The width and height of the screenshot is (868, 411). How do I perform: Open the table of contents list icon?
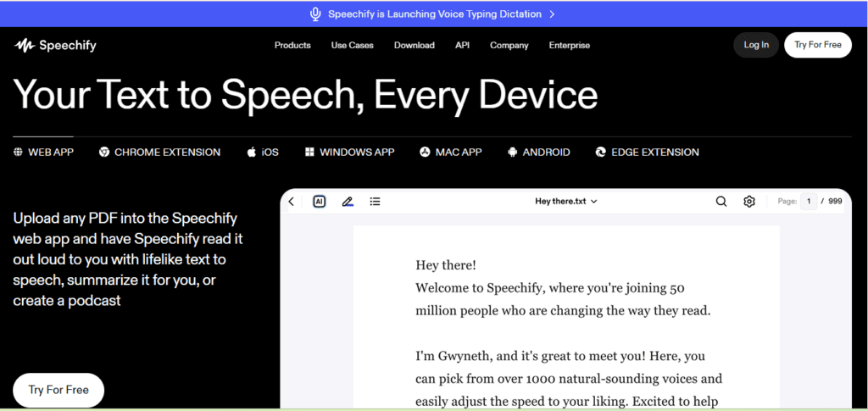click(375, 202)
